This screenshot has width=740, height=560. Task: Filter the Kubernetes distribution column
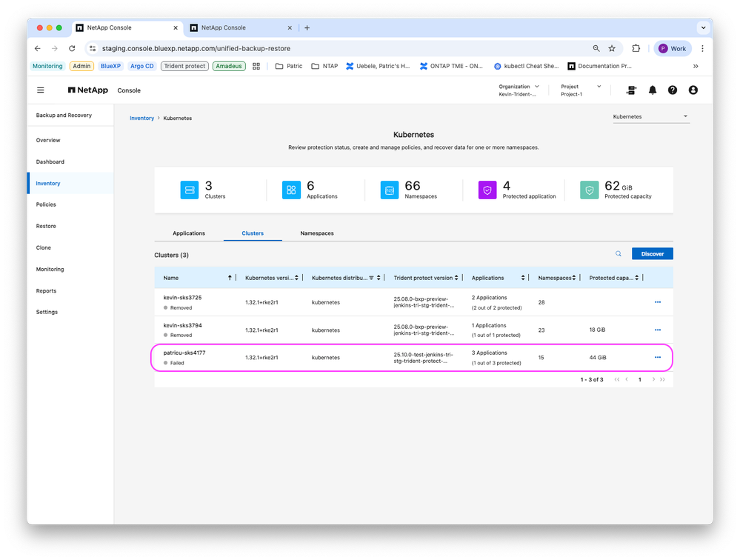tap(371, 278)
